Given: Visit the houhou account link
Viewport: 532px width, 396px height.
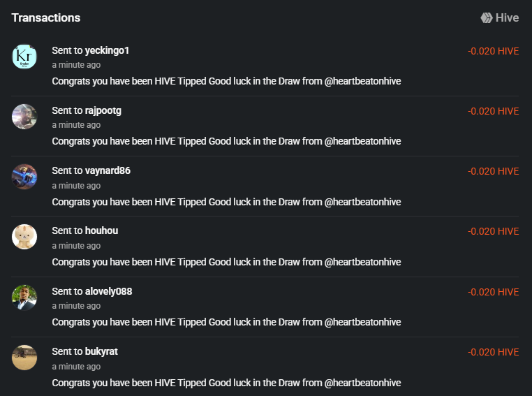Looking at the screenshot, I should pos(102,231).
